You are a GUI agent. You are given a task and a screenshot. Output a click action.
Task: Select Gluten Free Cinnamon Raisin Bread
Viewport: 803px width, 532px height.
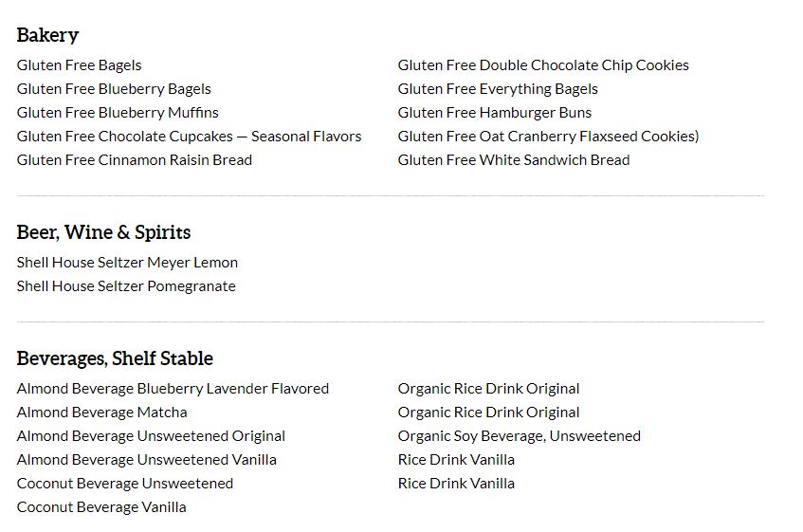pyautogui.click(x=135, y=160)
